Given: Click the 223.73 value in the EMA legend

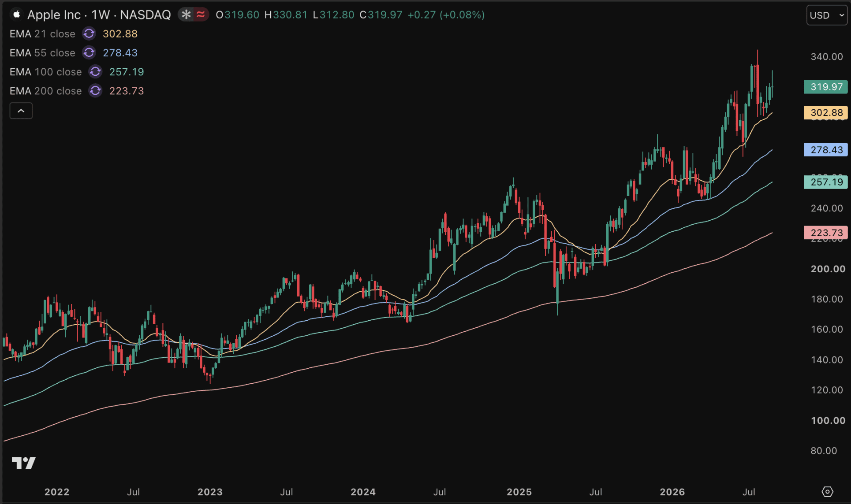Looking at the screenshot, I should [x=127, y=90].
